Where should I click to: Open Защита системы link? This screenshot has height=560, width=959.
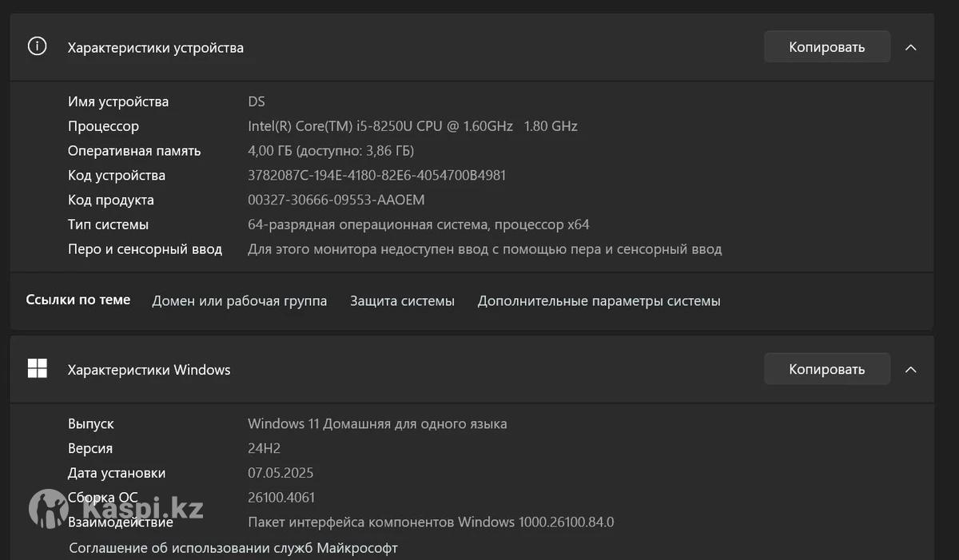402,301
